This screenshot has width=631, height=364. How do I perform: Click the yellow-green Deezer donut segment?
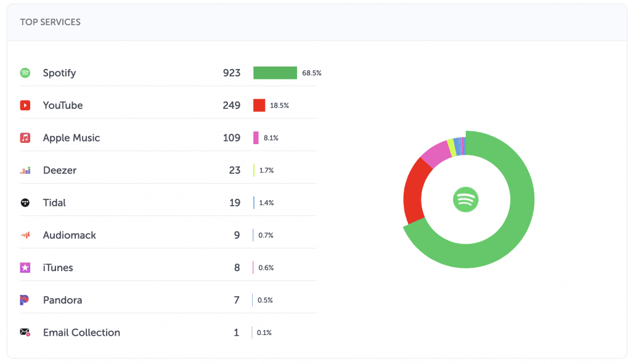point(452,148)
